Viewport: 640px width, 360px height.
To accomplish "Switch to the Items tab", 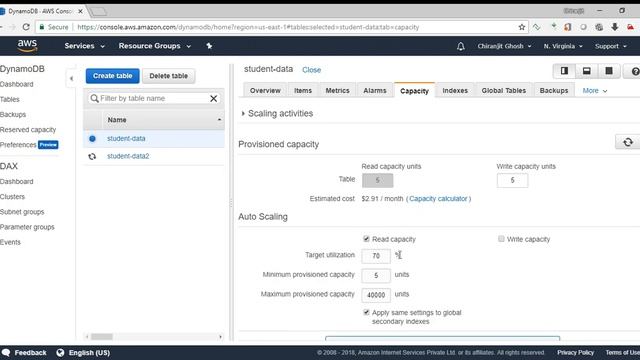I will pos(303,91).
